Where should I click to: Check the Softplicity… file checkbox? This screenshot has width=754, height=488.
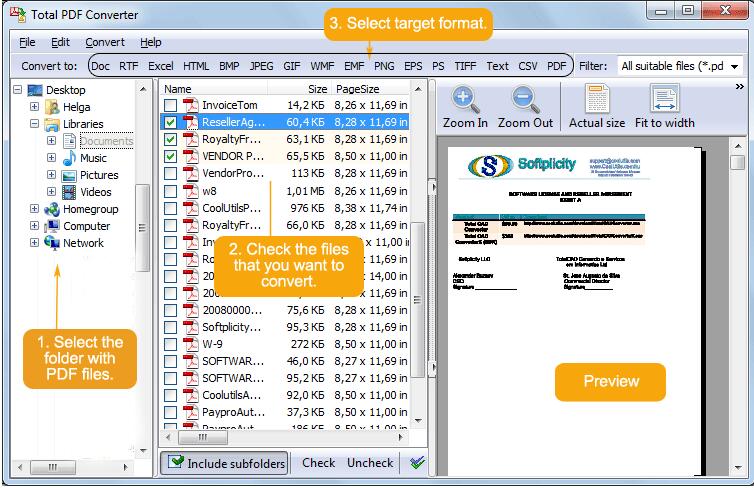(170, 327)
